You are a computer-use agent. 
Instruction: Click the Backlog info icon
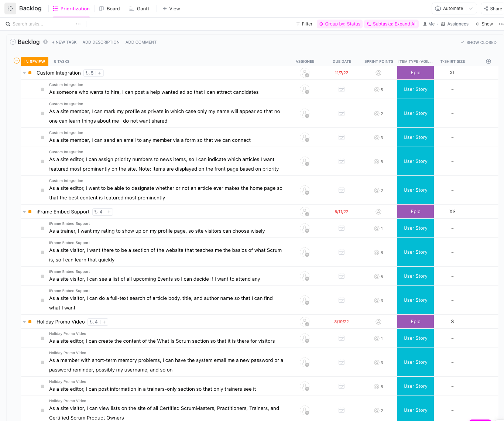[45, 42]
